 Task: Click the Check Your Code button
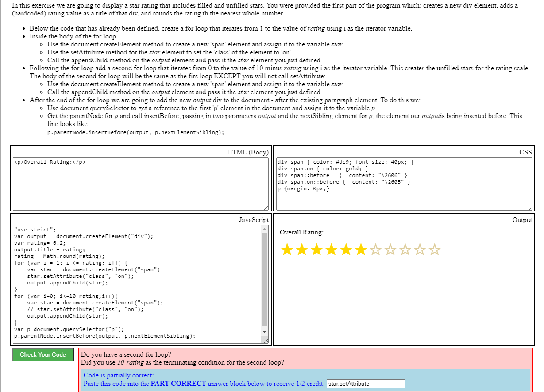tap(43, 354)
